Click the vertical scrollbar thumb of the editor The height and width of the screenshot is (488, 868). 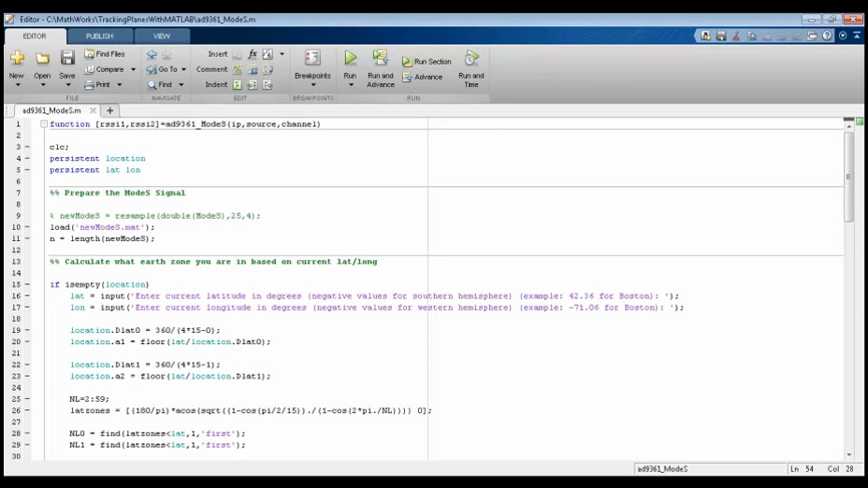[x=848, y=177]
